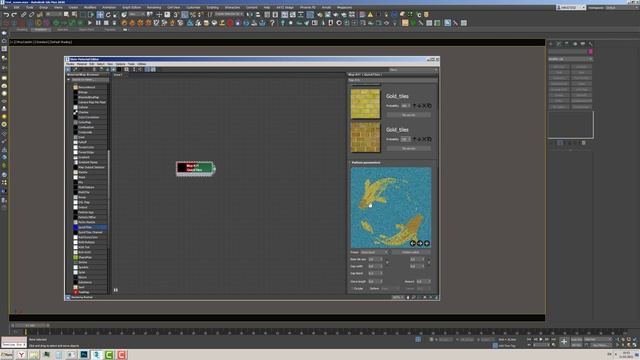Open the Utilities menu in Slate Material Editor

141,64
